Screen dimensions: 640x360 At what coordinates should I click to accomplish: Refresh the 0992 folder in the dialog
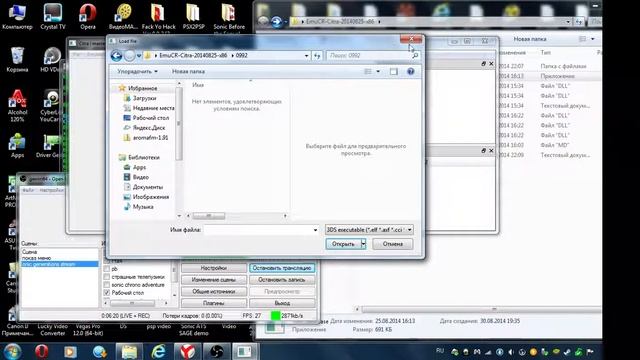317,56
